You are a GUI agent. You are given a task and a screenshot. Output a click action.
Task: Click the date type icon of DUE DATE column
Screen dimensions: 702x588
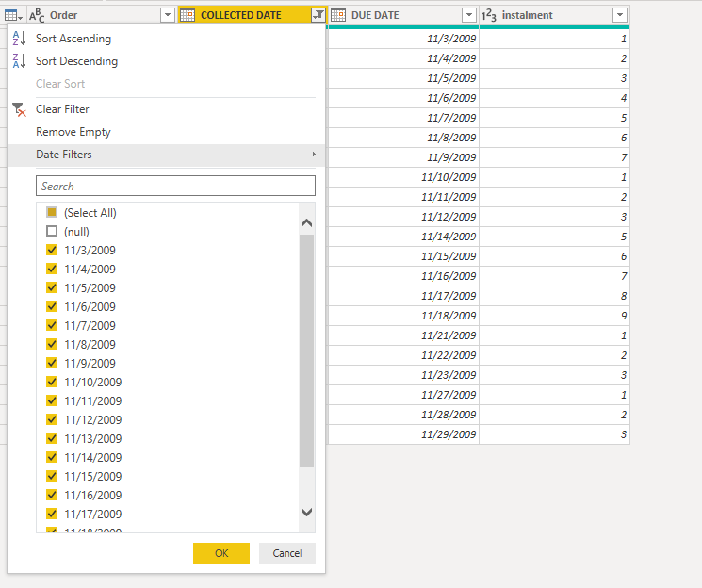pyautogui.click(x=338, y=15)
